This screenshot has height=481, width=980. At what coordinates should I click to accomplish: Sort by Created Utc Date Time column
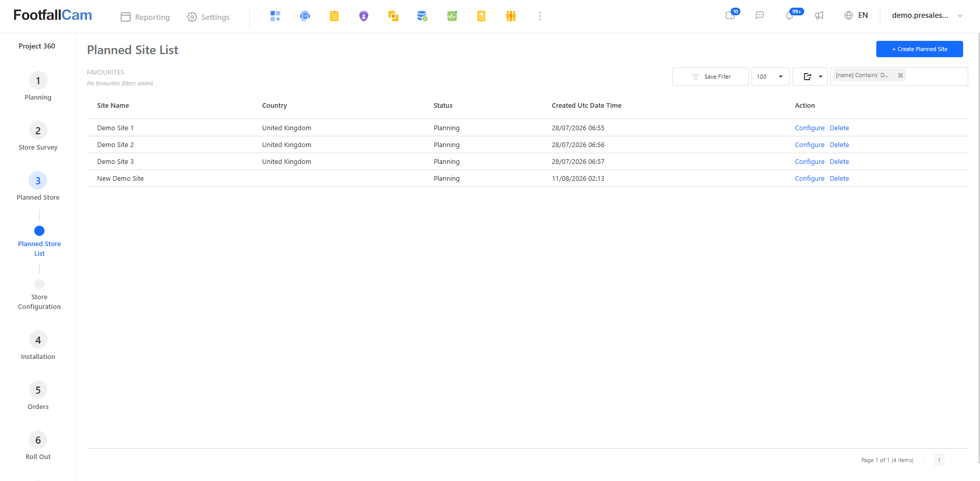point(587,106)
